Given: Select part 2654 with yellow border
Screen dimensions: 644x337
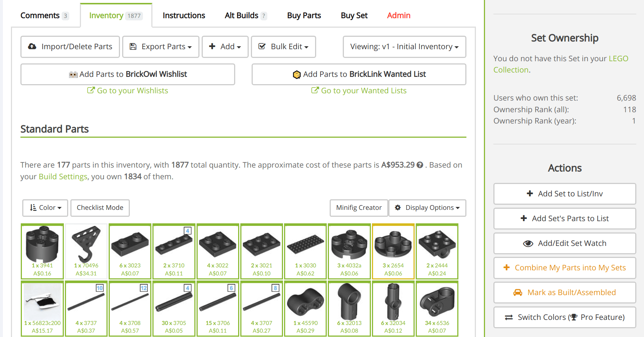Looking at the screenshot, I should point(393,243).
